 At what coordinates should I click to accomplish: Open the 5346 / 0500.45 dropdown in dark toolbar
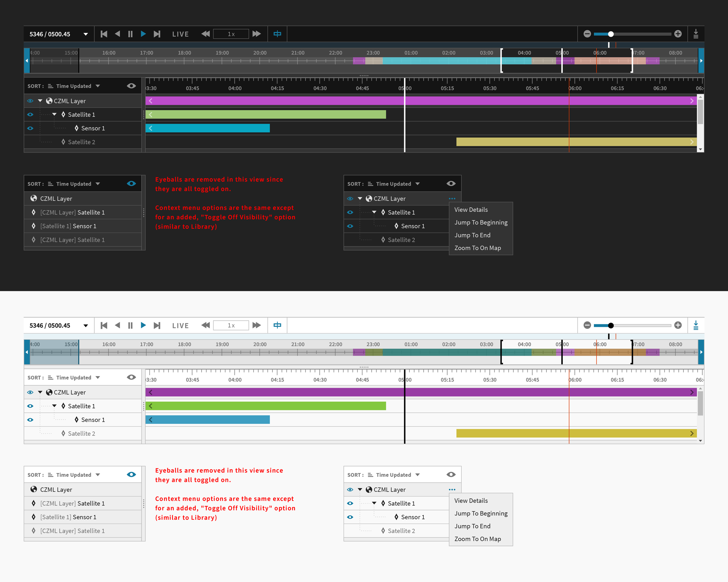pos(86,34)
